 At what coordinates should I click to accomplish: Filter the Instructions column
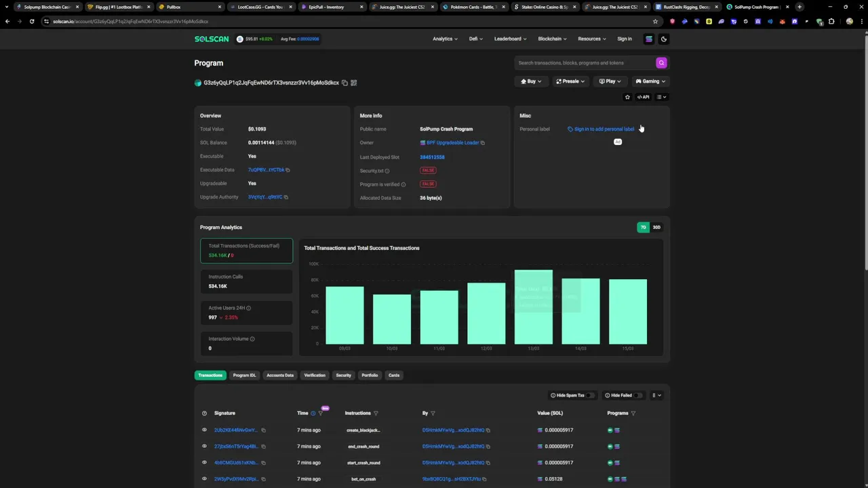(x=376, y=413)
